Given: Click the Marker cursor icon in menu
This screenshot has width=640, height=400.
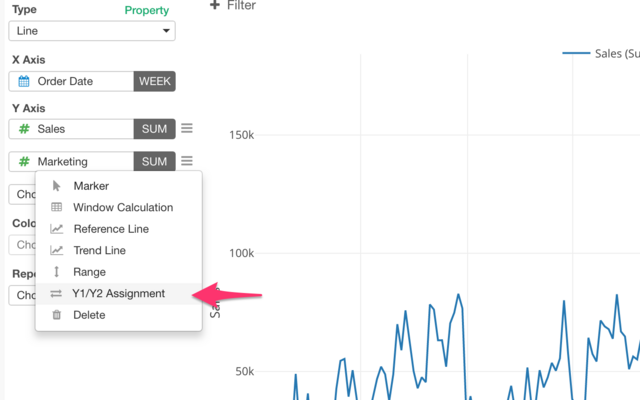Looking at the screenshot, I should [x=56, y=186].
